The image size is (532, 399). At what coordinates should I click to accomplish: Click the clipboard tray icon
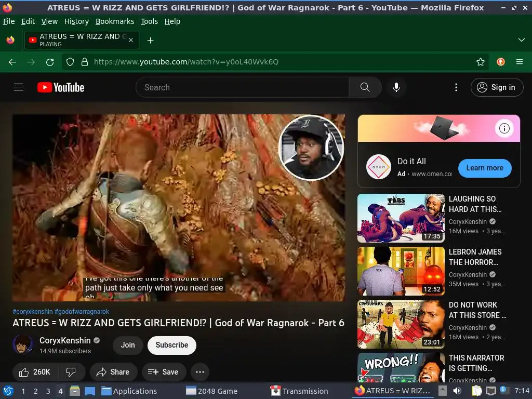[477, 391]
